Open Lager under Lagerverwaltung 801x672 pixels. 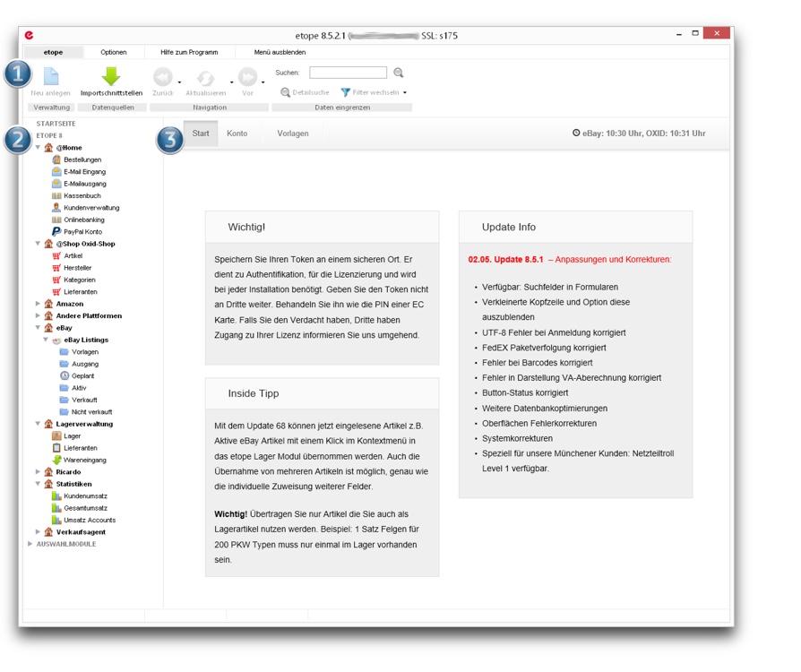point(72,436)
